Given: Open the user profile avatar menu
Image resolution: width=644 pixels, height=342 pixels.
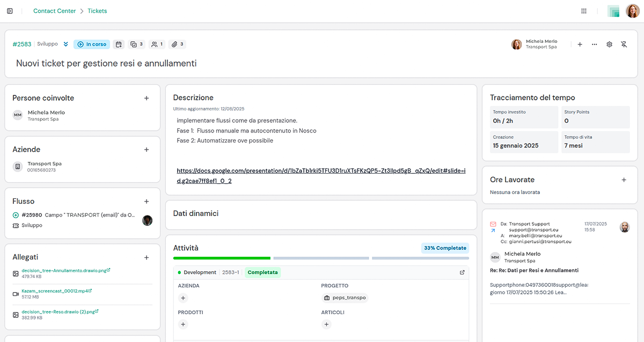Looking at the screenshot, I should coord(633,11).
